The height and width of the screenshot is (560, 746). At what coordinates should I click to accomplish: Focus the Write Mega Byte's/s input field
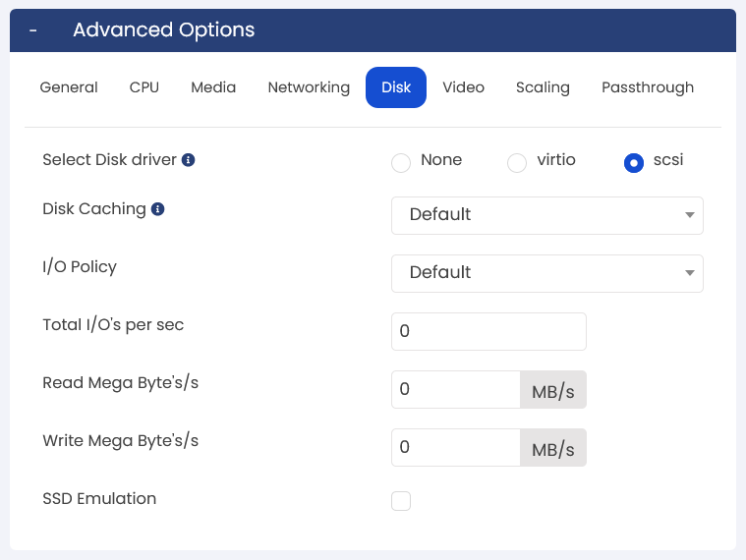click(x=456, y=447)
